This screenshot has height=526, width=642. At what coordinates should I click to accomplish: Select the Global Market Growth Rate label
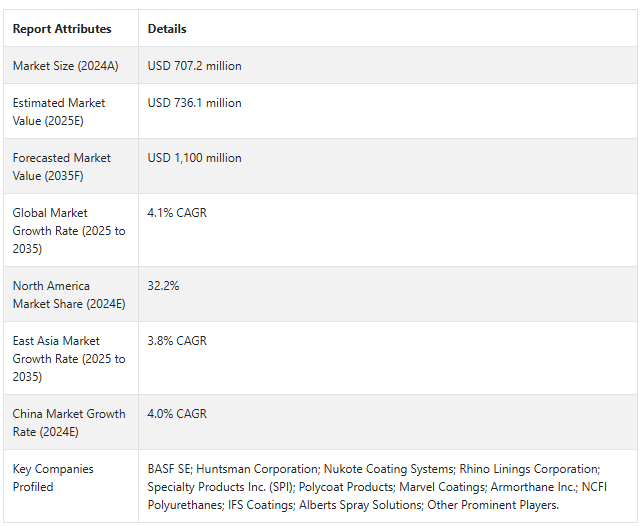pos(69,230)
